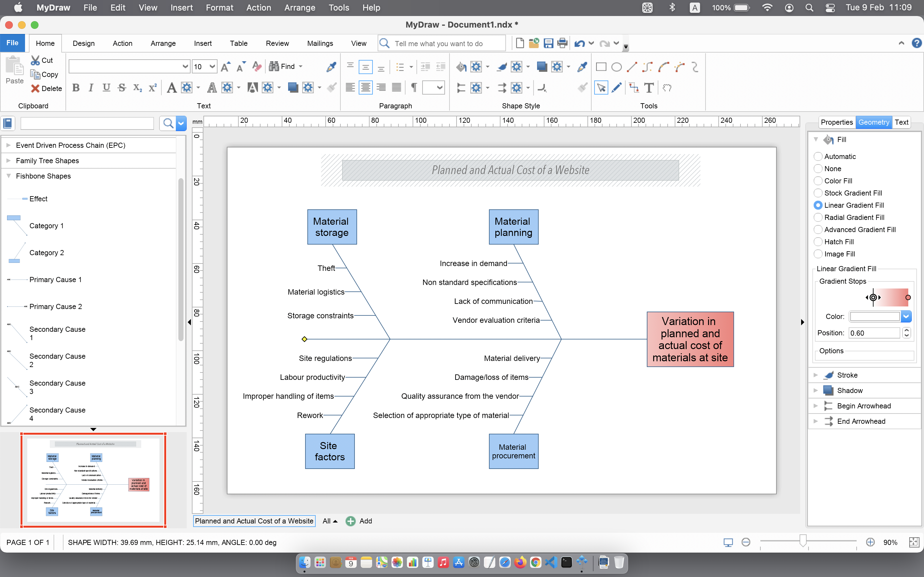
Task: Click the Undo arrow icon
Action: coord(579,43)
